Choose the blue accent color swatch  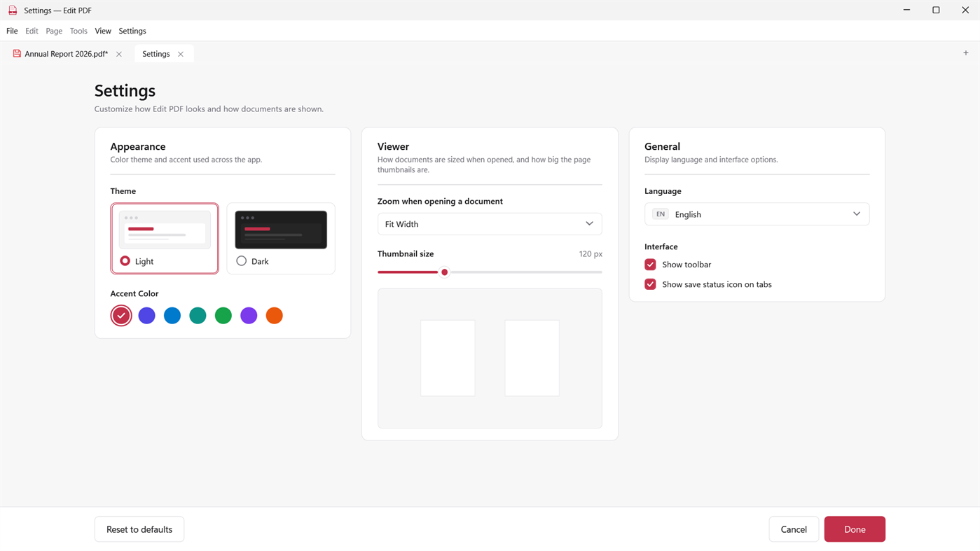pyautogui.click(x=172, y=316)
